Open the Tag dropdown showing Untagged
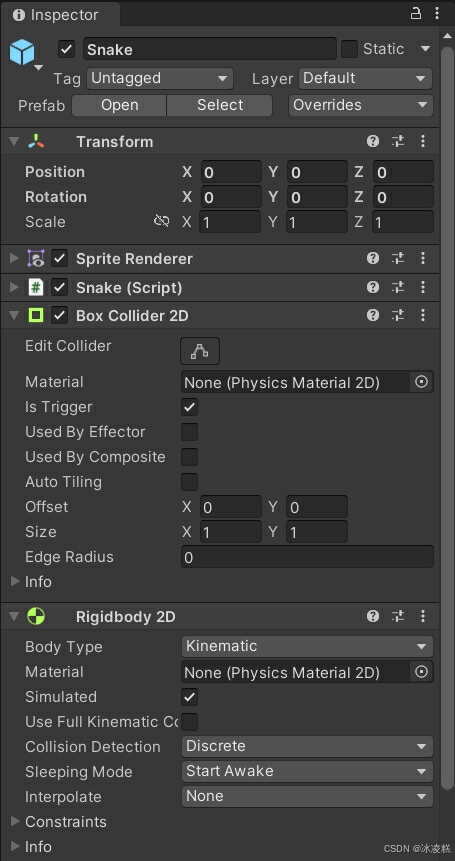 click(x=160, y=79)
